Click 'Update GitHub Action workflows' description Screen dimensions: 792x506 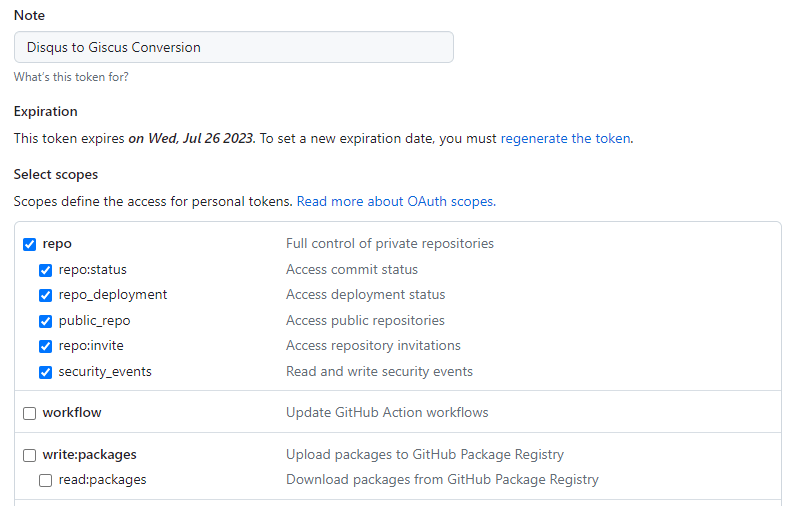click(x=387, y=413)
